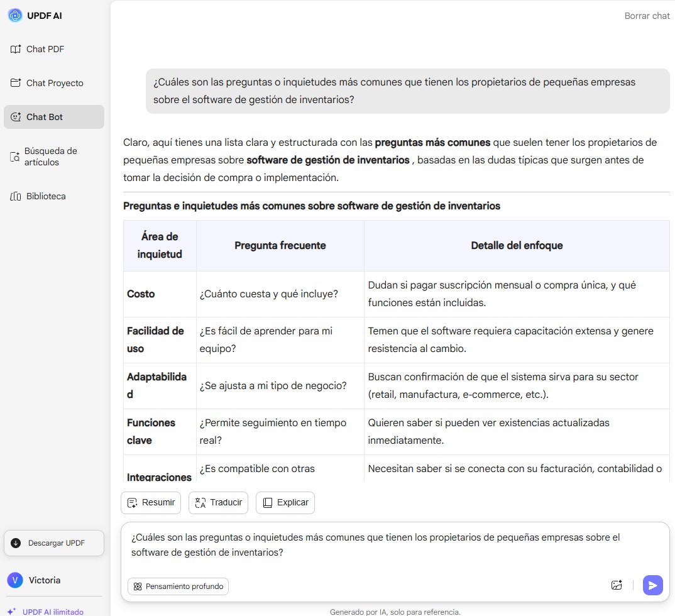Open Búsqueda de artículos
The height and width of the screenshot is (616, 675).
(54, 157)
